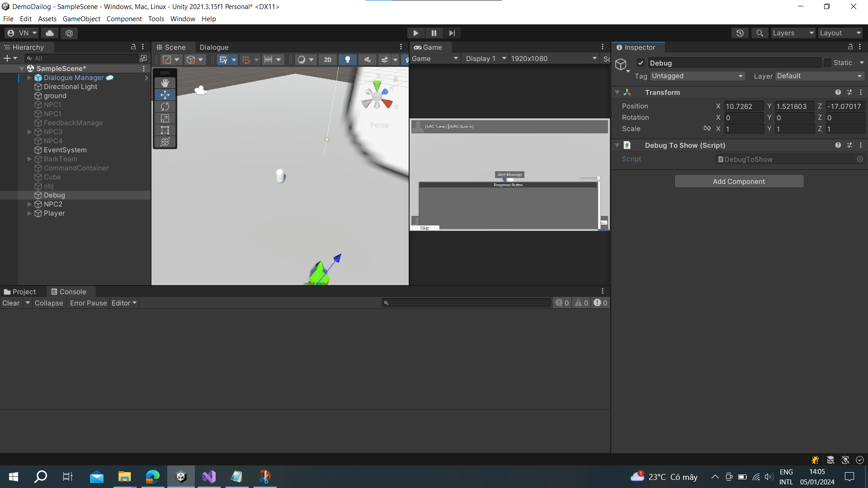Open the Assets menu
The width and height of the screenshot is (868, 488).
point(47,19)
